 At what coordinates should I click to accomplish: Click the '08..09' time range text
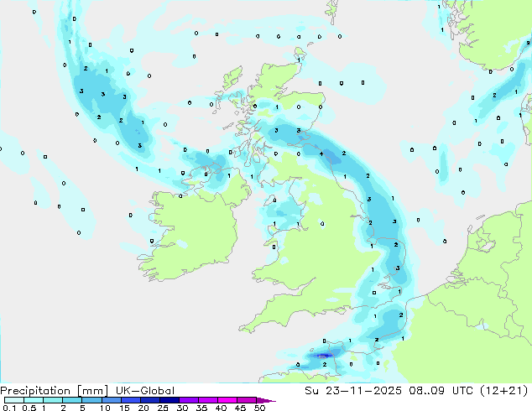click(x=426, y=391)
